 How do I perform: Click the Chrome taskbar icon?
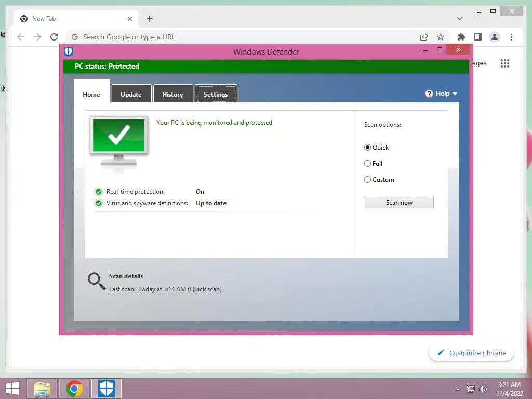coord(74,389)
